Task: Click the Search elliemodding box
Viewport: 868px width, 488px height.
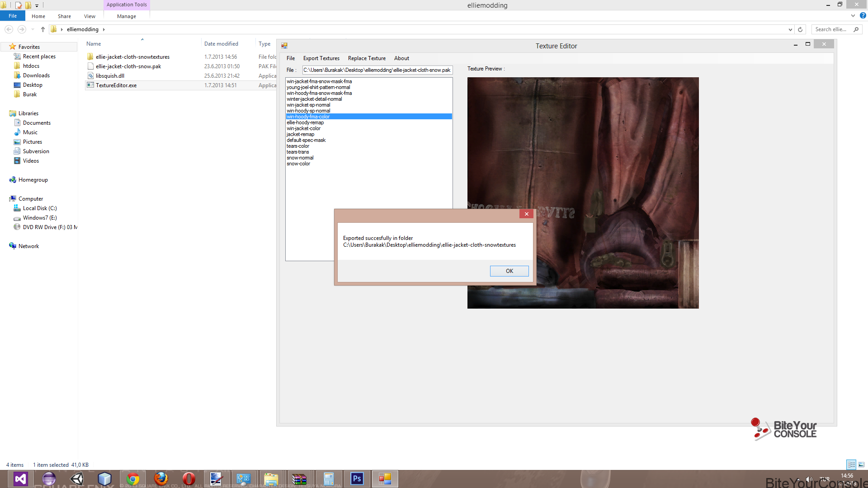Action: 836,29
